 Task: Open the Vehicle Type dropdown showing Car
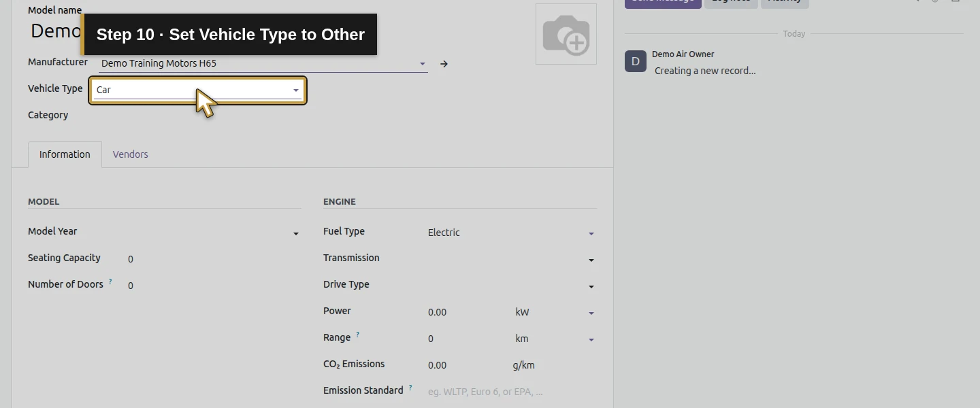197,90
